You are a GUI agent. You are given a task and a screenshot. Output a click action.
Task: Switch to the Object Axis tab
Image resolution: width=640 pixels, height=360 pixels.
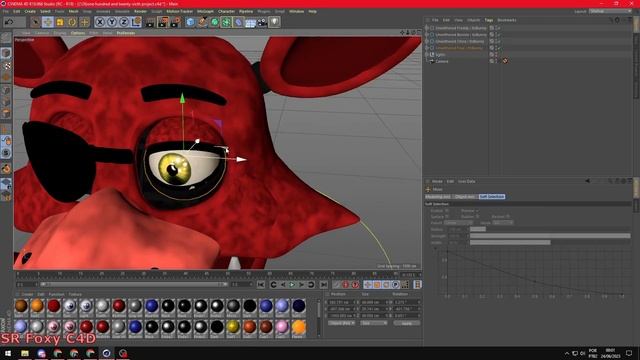pyautogui.click(x=465, y=197)
